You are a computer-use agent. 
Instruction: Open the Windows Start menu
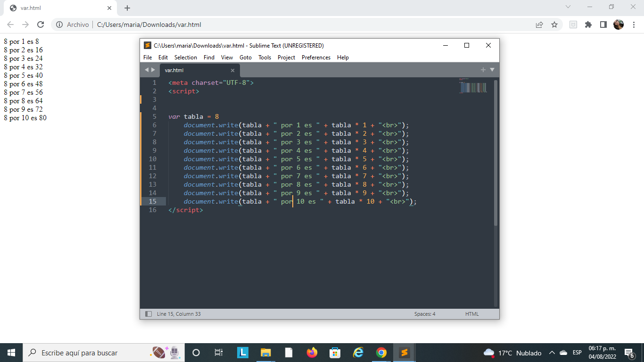click(x=11, y=353)
